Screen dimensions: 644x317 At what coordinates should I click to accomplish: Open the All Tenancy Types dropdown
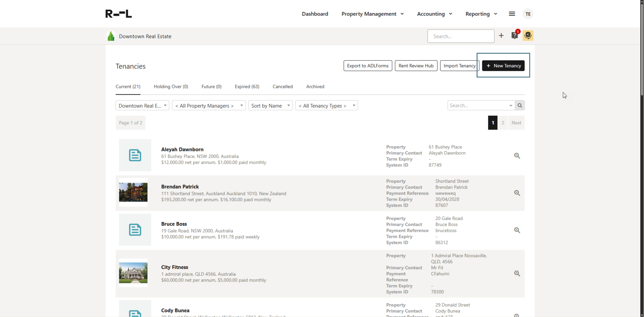click(x=326, y=105)
